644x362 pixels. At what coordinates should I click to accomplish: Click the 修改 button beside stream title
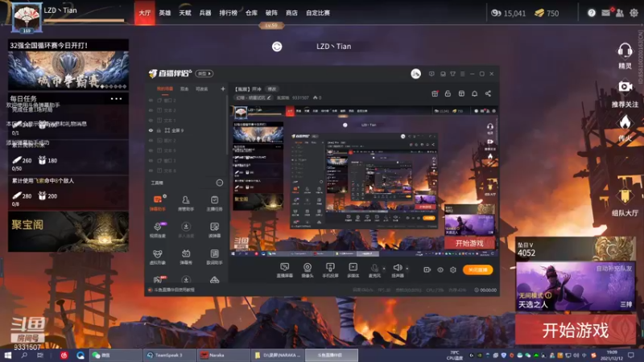tap(272, 88)
